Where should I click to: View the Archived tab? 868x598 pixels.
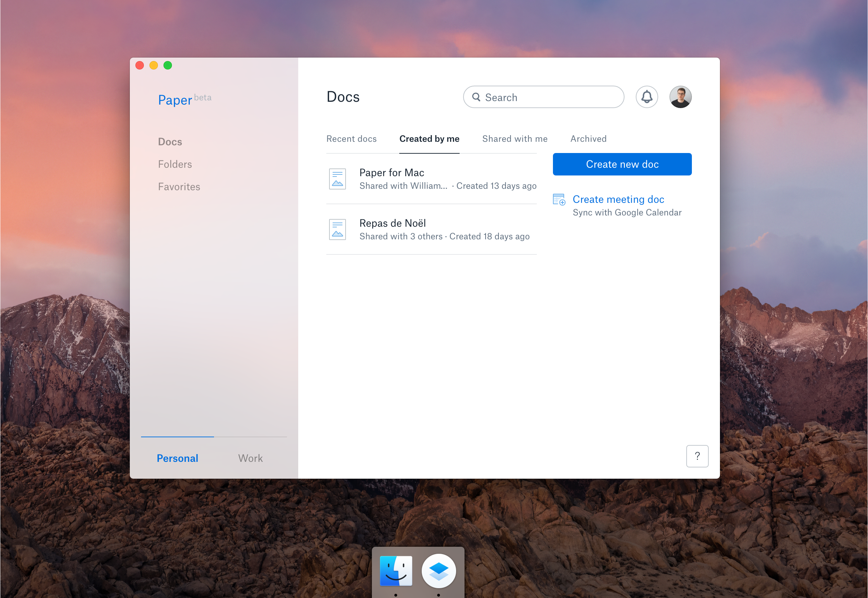(x=588, y=139)
